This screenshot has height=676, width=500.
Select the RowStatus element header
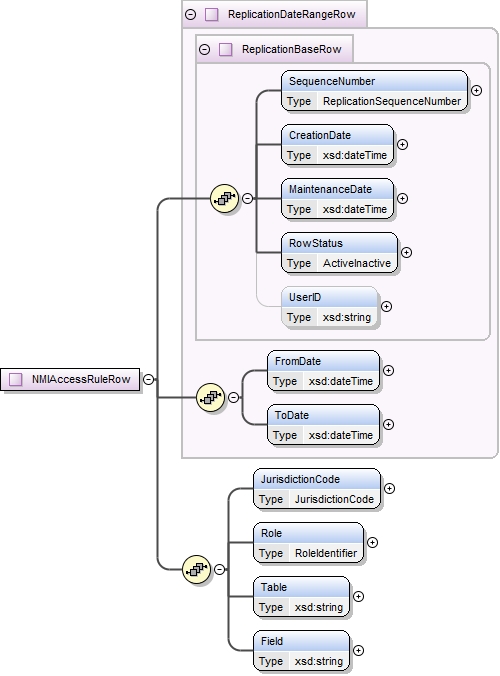click(x=339, y=243)
